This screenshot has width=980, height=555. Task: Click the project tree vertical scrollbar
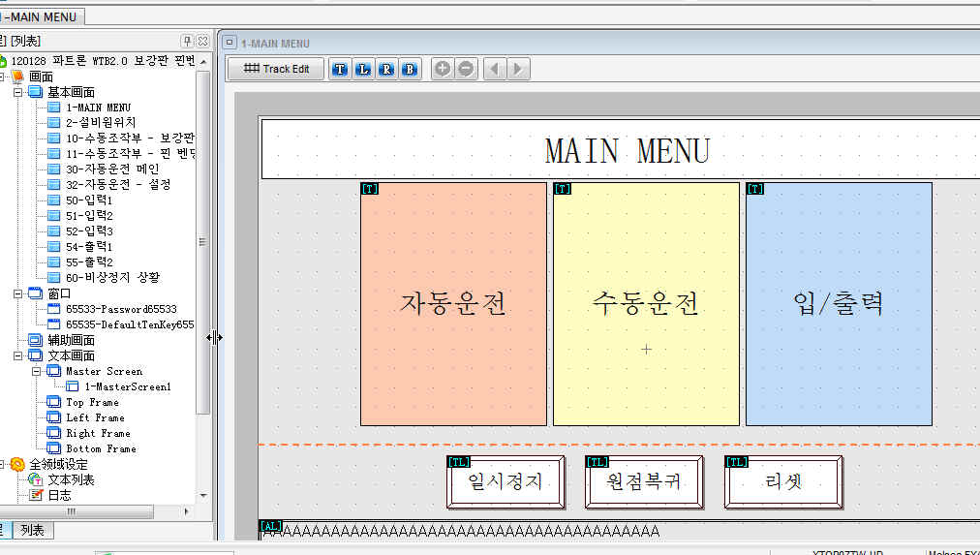point(203,242)
